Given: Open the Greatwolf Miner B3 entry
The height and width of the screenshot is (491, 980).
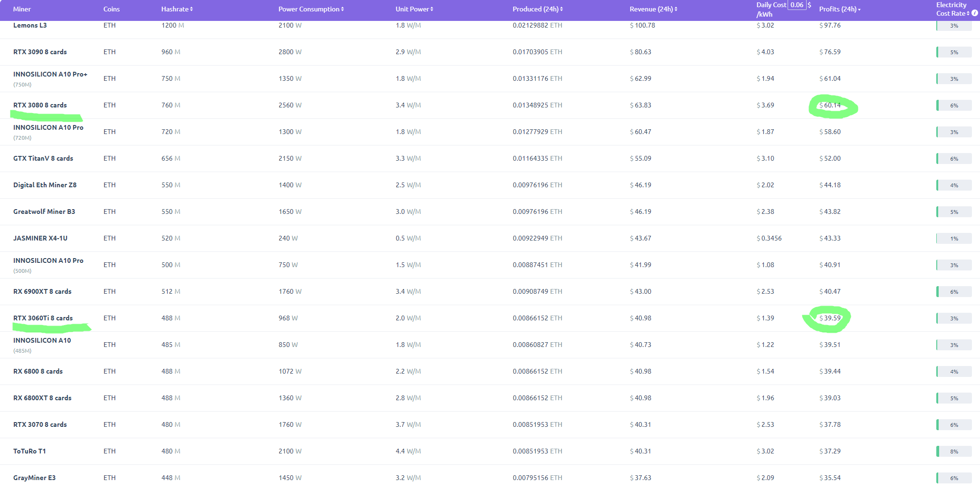Looking at the screenshot, I should coord(44,212).
